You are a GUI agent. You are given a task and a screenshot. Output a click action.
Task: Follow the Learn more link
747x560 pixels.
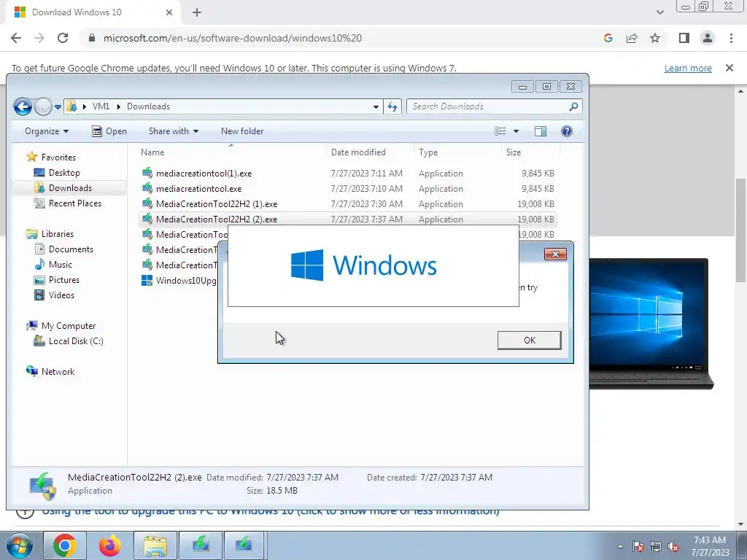(x=688, y=68)
